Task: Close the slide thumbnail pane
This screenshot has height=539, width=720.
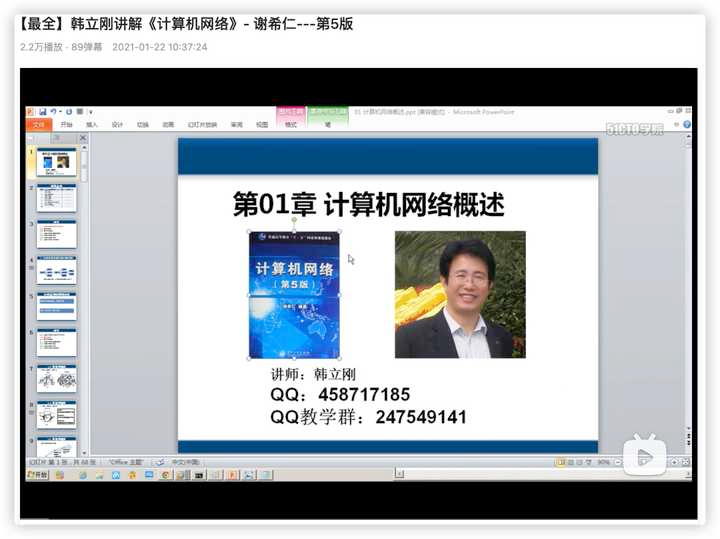Action: click(x=82, y=138)
